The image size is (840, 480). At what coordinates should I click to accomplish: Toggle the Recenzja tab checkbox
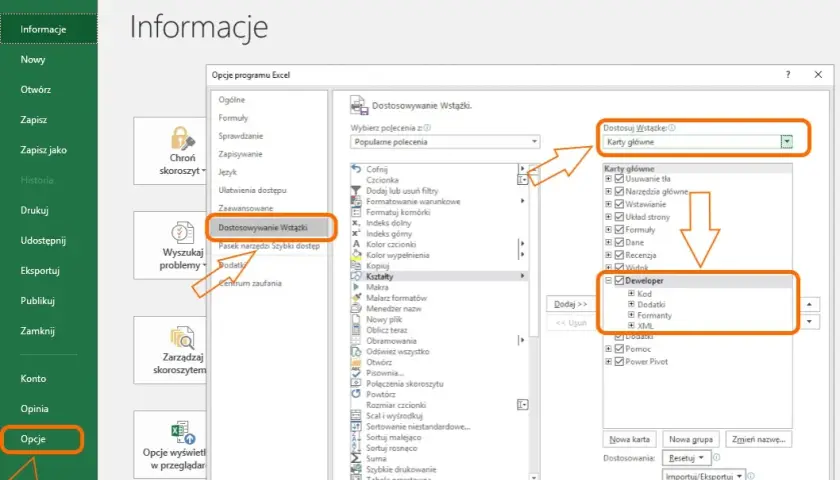click(619, 255)
